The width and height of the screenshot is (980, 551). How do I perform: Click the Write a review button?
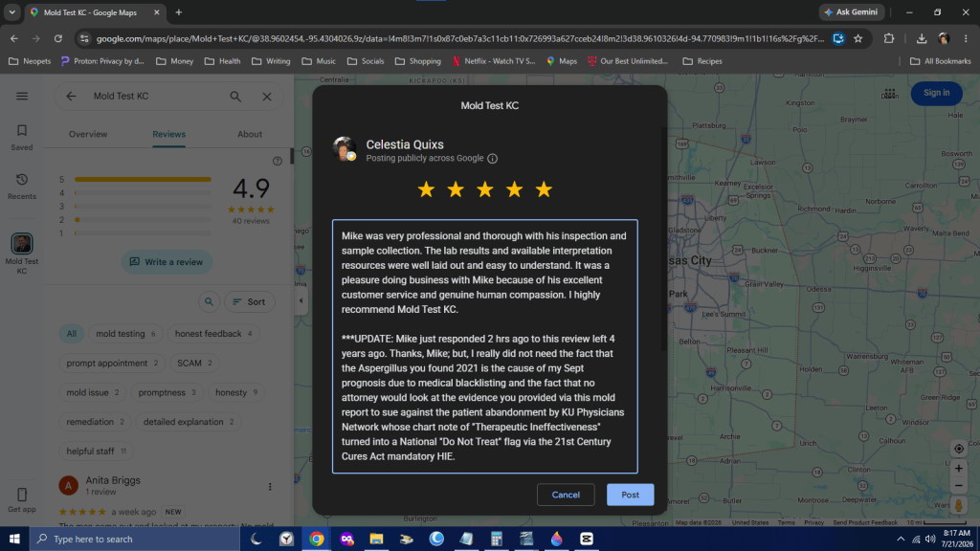(x=167, y=262)
